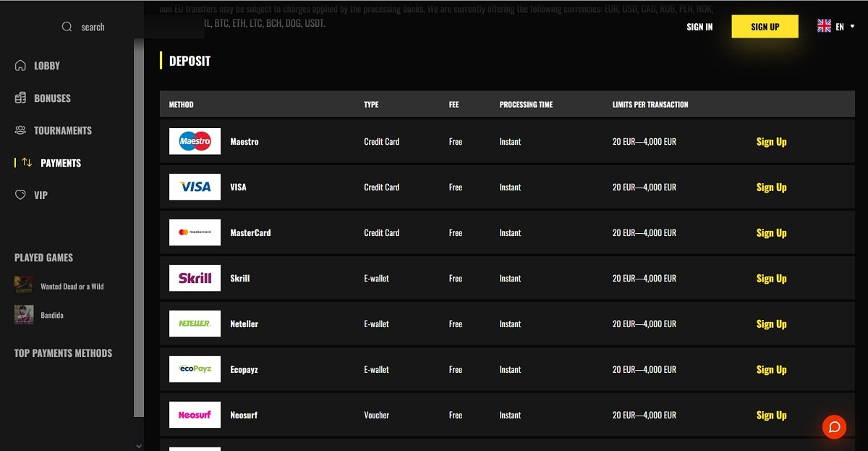
Task: Open the live chat bubble icon
Action: [x=834, y=426]
